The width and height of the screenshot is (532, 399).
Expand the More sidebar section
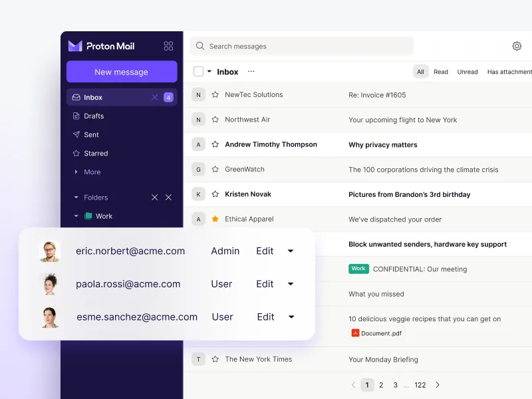tap(76, 172)
